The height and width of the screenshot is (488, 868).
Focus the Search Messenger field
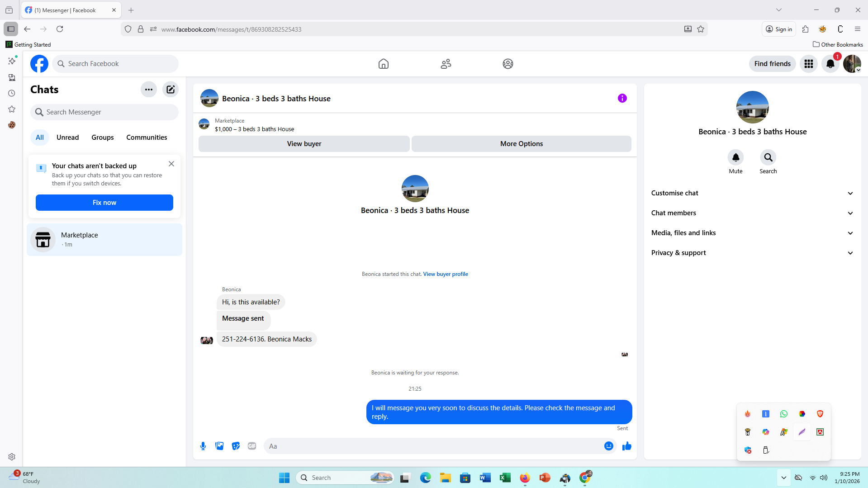pos(104,112)
